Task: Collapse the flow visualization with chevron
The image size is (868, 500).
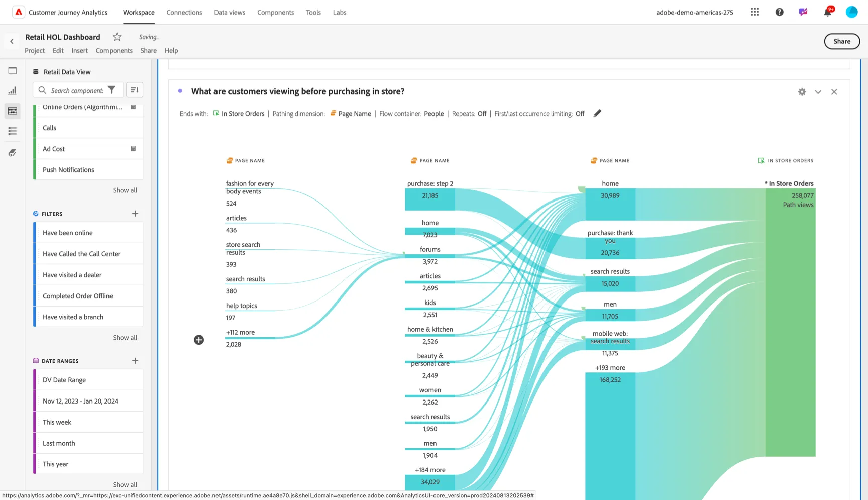Action: click(x=818, y=92)
